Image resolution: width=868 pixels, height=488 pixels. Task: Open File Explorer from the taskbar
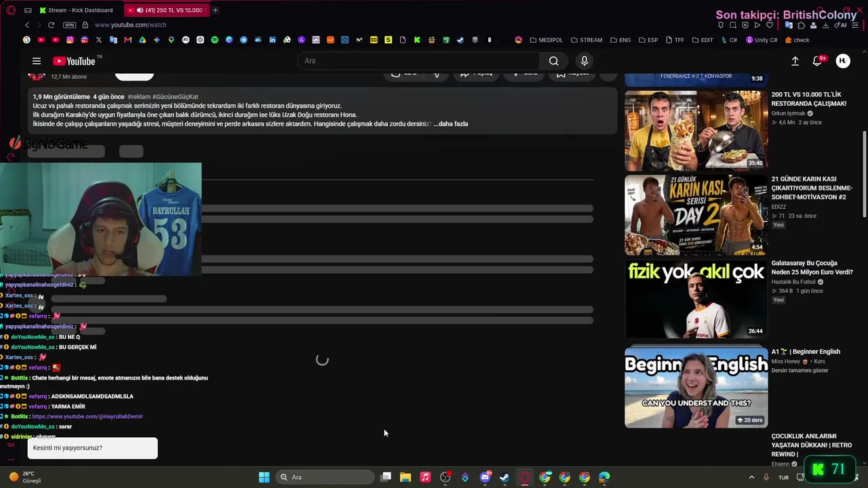[406, 477]
